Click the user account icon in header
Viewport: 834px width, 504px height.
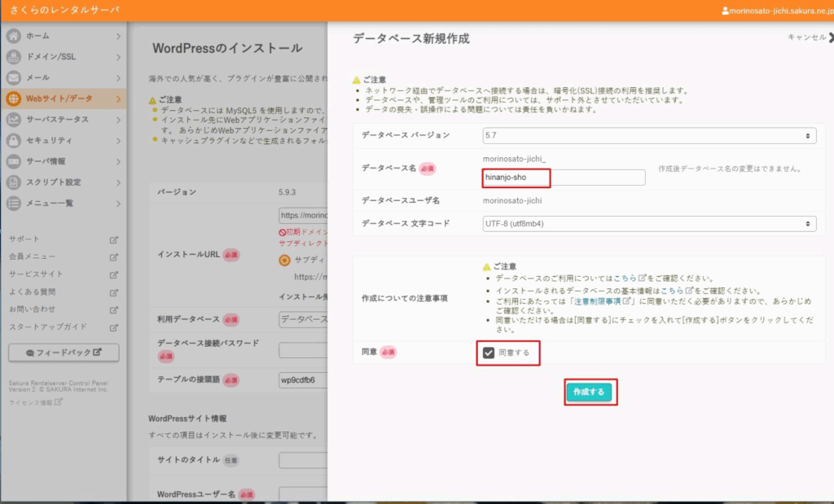[x=725, y=11]
